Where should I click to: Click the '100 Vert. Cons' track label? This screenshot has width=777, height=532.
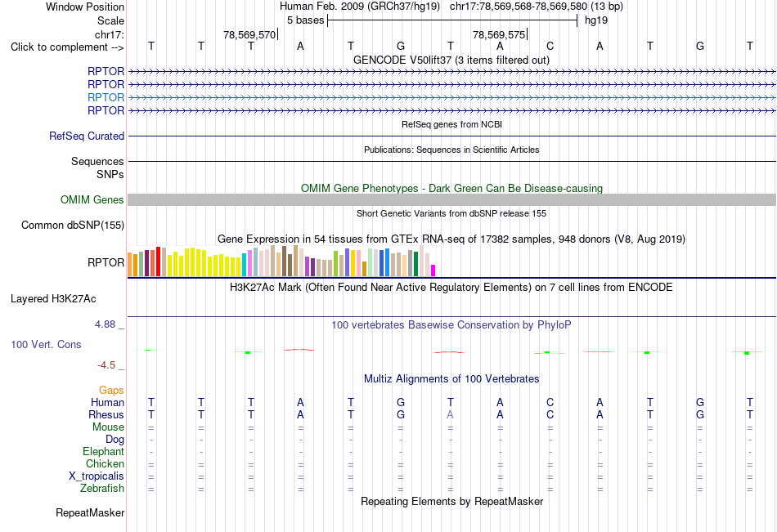(x=46, y=344)
